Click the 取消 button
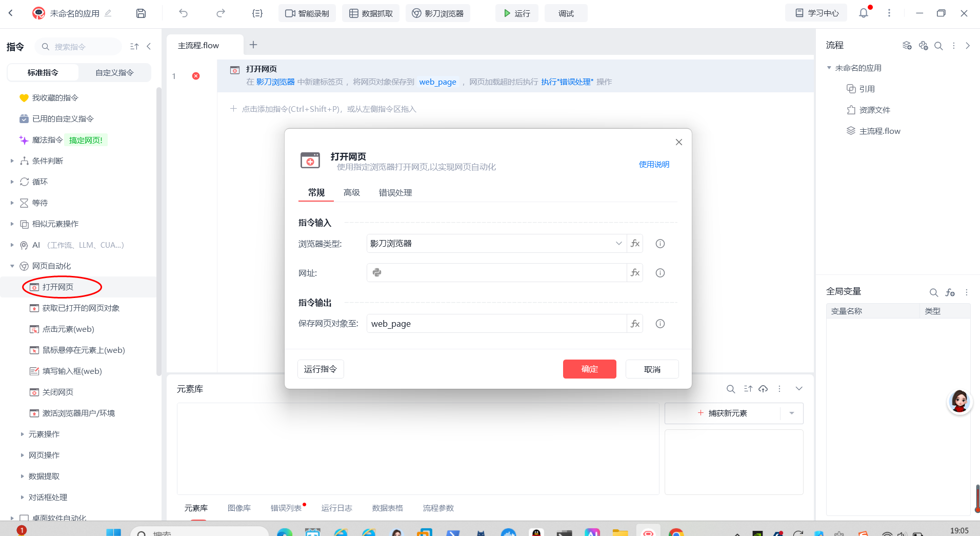 pos(652,369)
